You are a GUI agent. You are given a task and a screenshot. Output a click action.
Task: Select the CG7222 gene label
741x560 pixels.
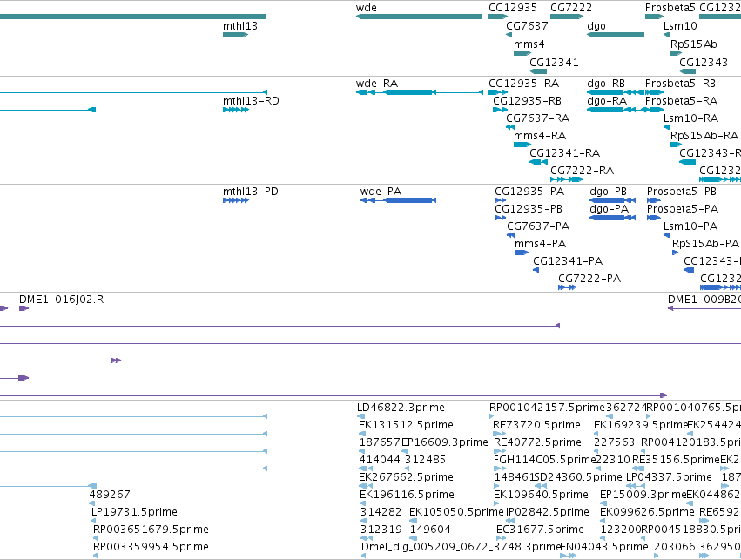coord(571,8)
